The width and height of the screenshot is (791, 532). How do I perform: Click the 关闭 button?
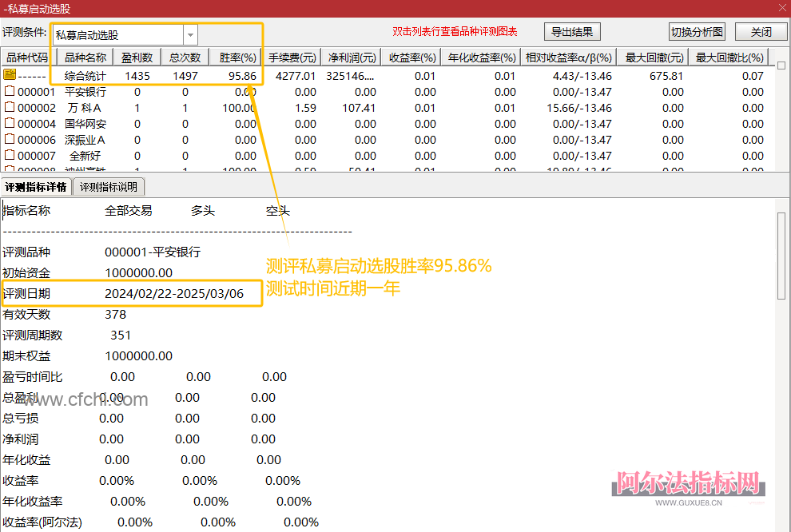[761, 31]
